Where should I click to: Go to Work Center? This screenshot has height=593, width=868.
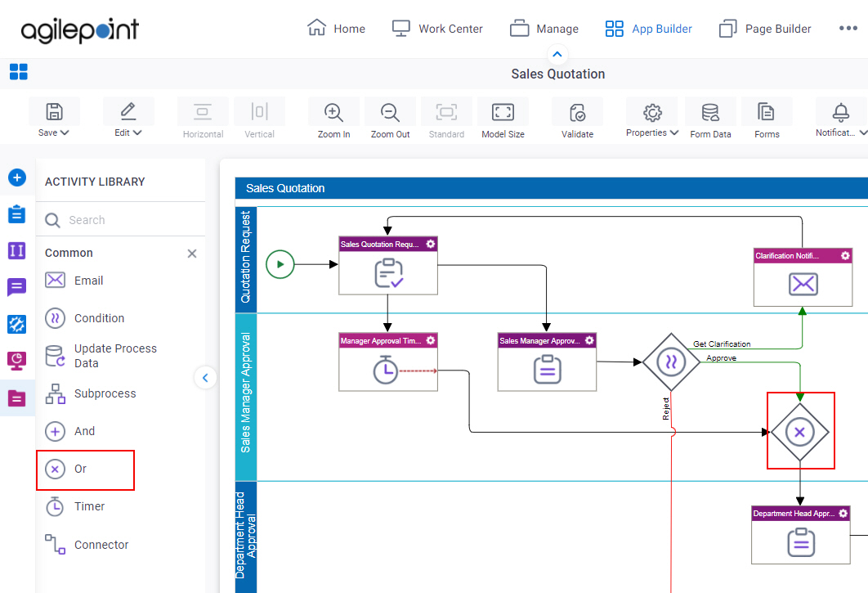point(437,29)
